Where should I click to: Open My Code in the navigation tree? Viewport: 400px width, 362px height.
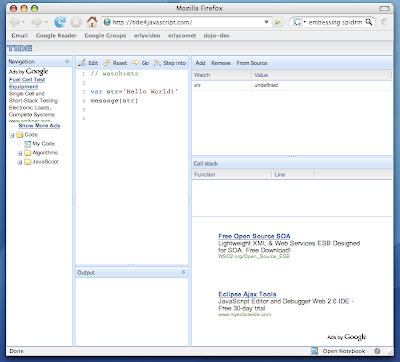(44, 144)
